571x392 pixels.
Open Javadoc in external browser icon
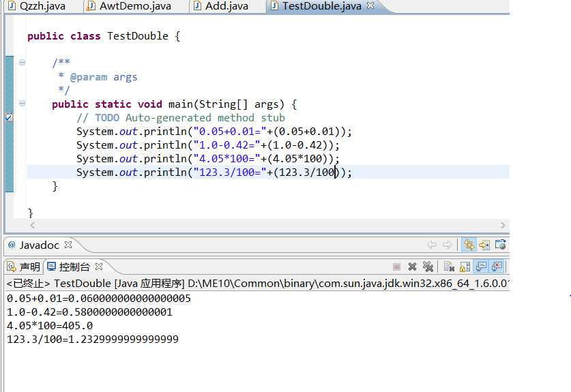pos(501,245)
